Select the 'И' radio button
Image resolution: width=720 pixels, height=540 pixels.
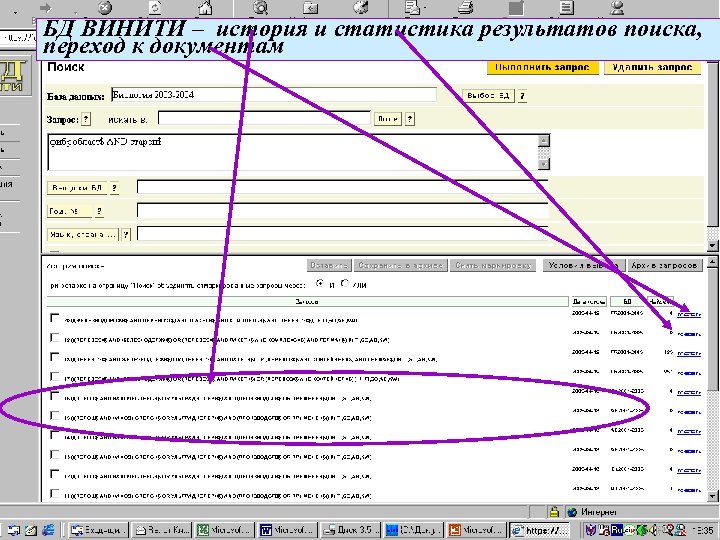(320, 283)
